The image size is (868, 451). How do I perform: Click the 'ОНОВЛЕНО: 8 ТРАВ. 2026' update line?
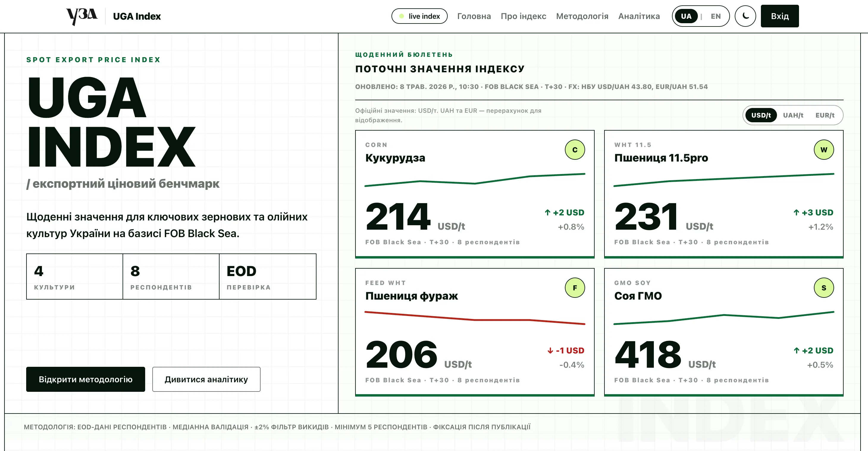point(531,87)
